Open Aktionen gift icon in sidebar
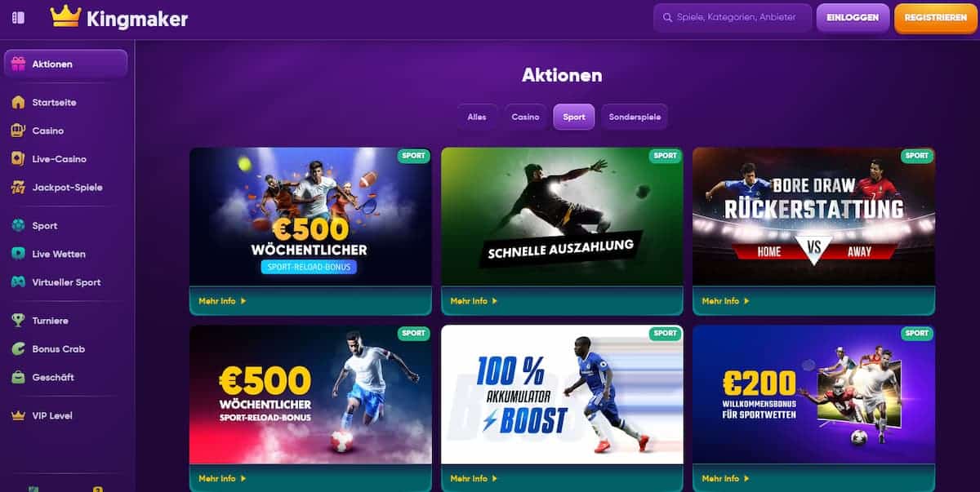 [18, 64]
